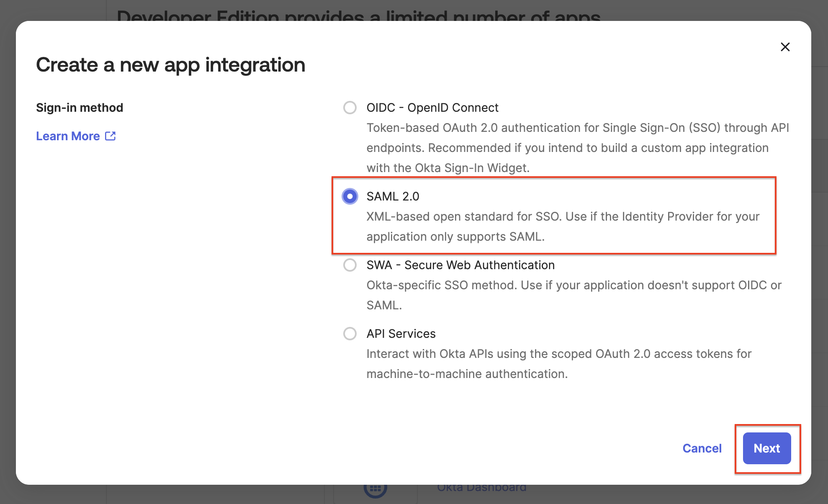
Task: Click the 'API Services' option label
Action: [x=401, y=334]
